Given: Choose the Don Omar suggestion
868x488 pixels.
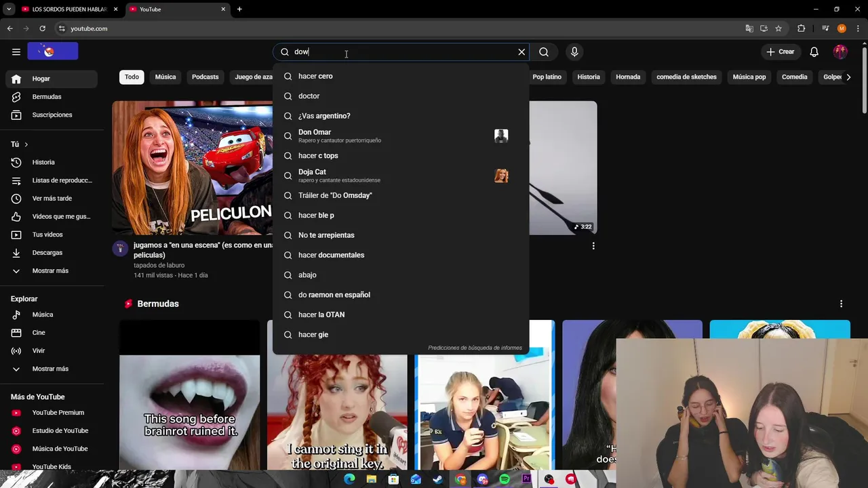Looking at the screenshot, I should [401, 136].
